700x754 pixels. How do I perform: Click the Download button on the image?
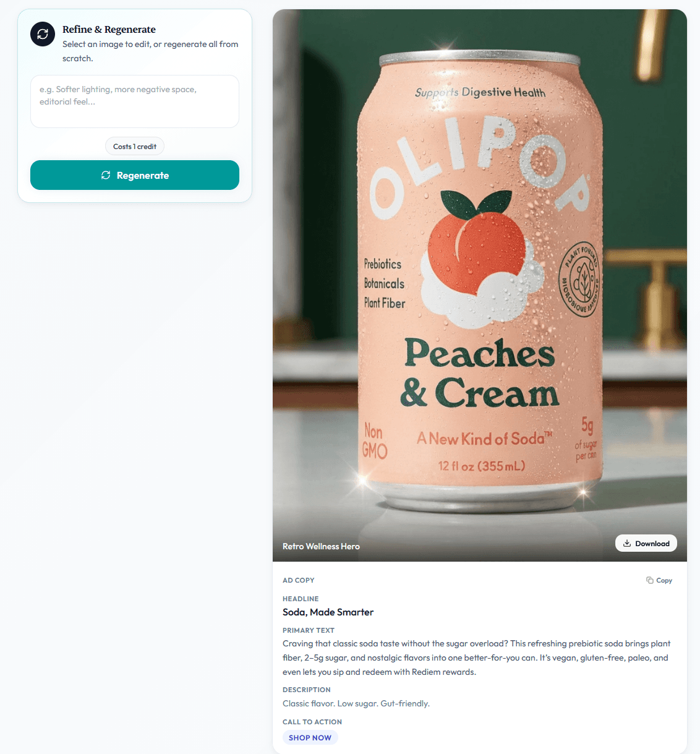[x=646, y=543]
